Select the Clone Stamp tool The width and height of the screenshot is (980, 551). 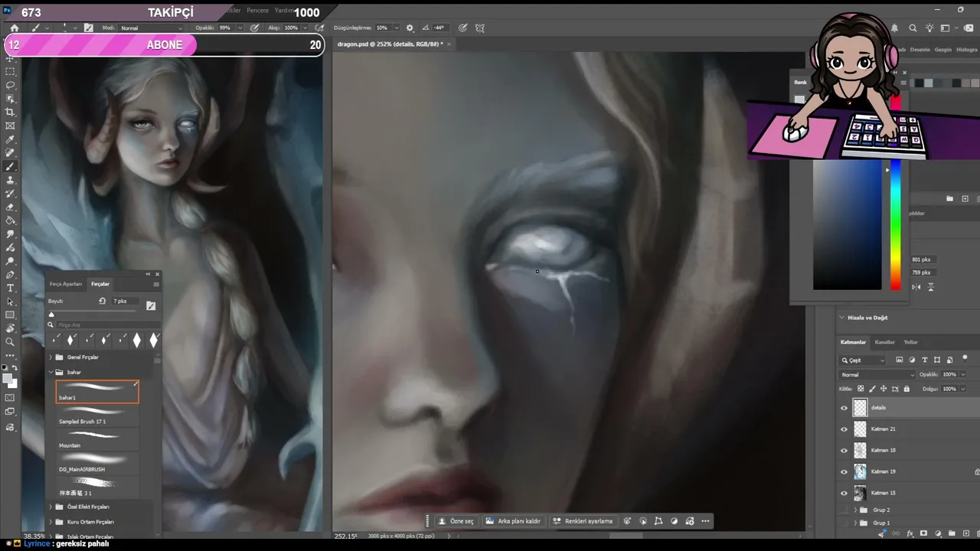(x=10, y=181)
